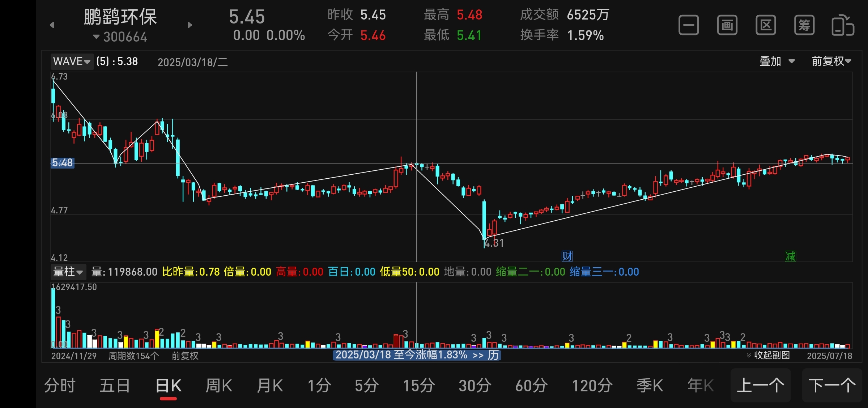
Task: Tap the screen rotation device icon
Action: pos(843,25)
